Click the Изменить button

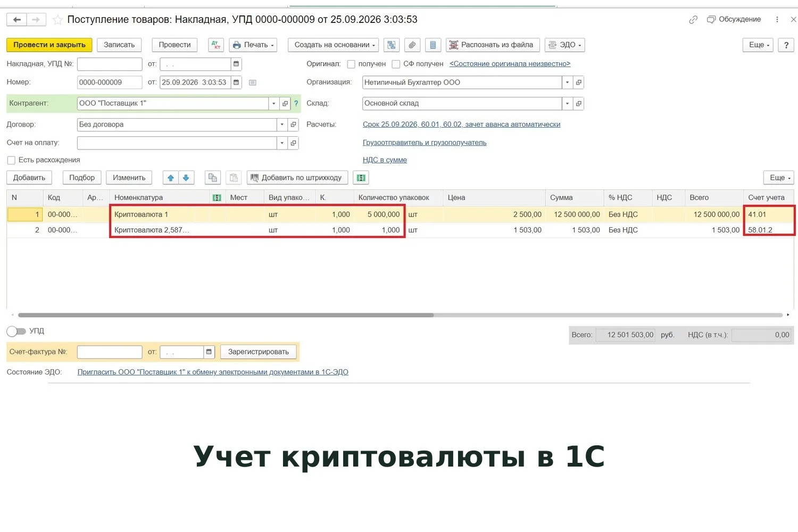click(x=129, y=178)
